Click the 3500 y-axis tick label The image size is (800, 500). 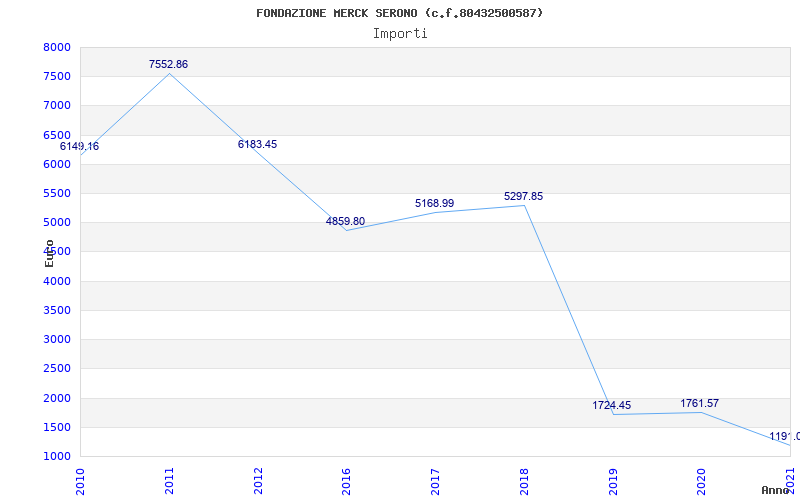click(x=56, y=311)
